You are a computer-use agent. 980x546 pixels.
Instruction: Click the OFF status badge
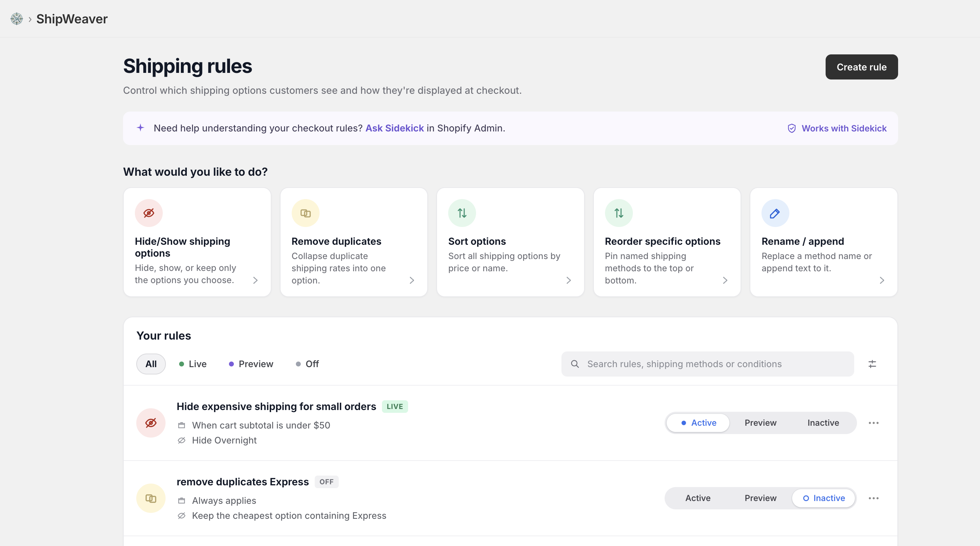point(327,482)
